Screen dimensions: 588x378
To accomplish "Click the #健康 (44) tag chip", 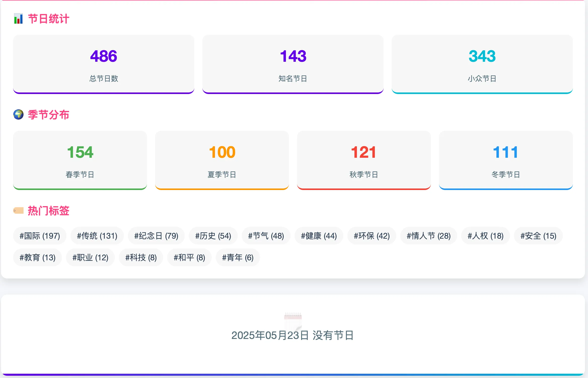I will 319,236.
